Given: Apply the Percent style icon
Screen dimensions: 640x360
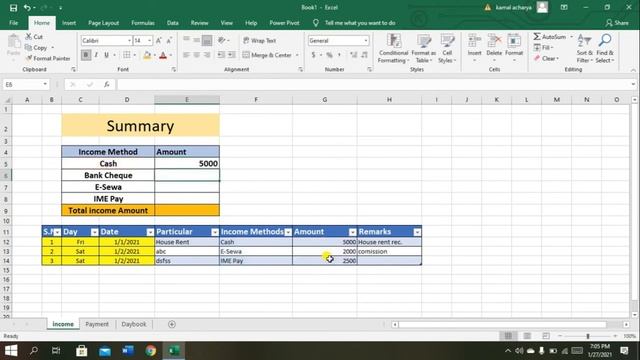Looking at the screenshot, I should pyautogui.click(x=329, y=55).
